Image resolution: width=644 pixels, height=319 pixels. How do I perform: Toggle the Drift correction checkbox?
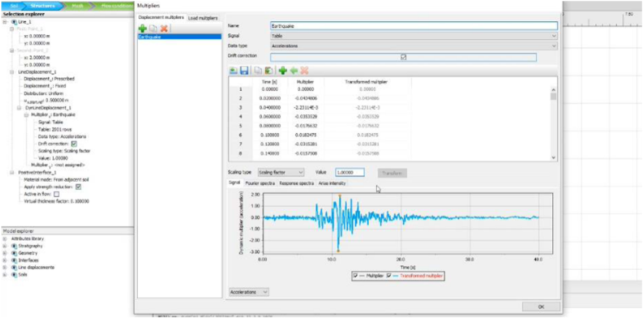[404, 57]
